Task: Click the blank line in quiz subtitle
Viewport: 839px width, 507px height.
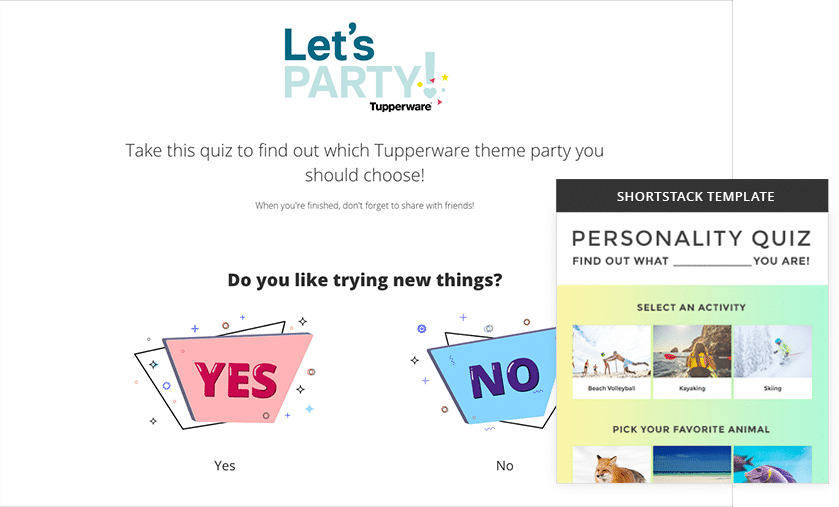Action: (x=711, y=262)
